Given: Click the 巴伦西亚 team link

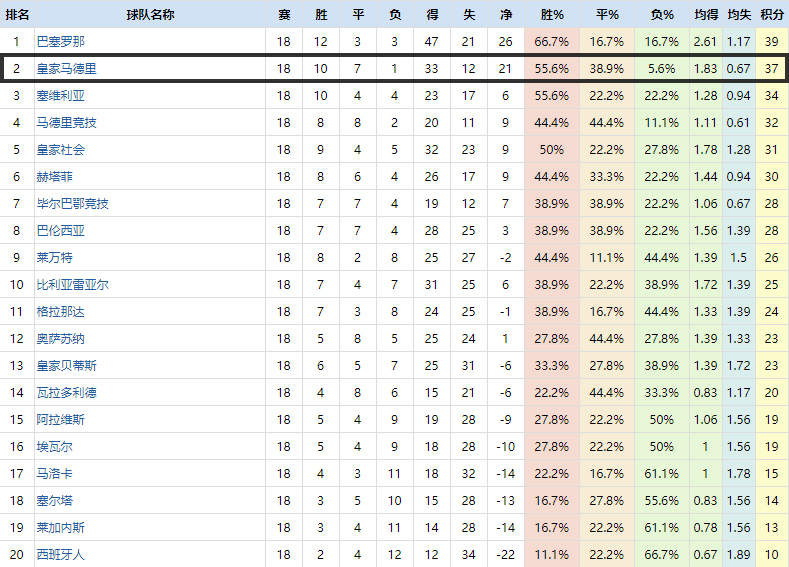Looking at the screenshot, I should point(60,230).
